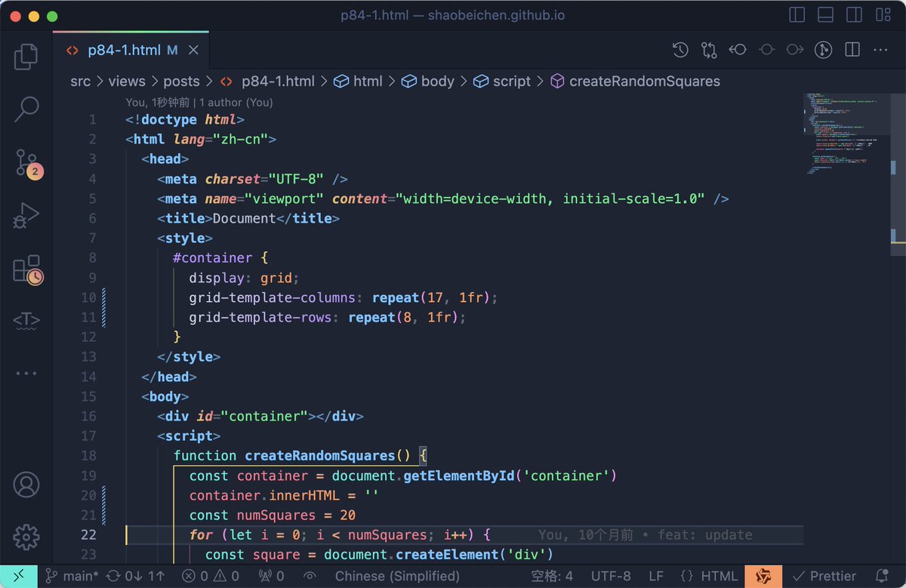Toggle the bottom panel layout button

(x=825, y=15)
